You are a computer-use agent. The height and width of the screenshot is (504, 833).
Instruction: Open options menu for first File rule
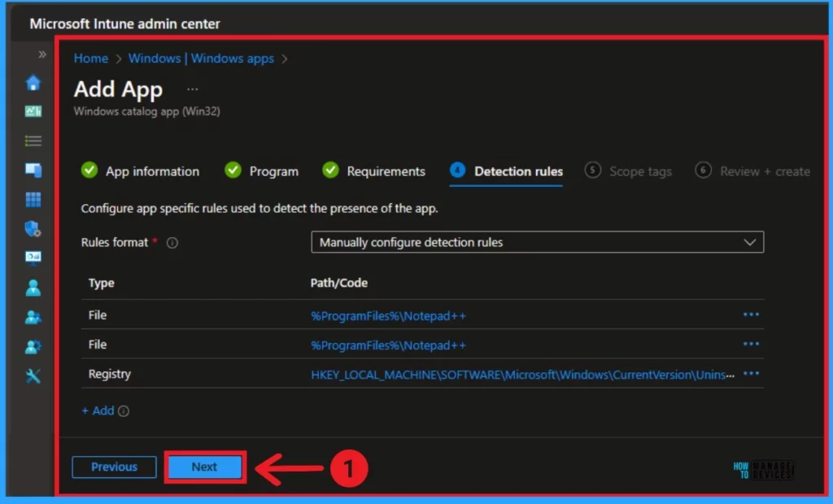tap(751, 315)
